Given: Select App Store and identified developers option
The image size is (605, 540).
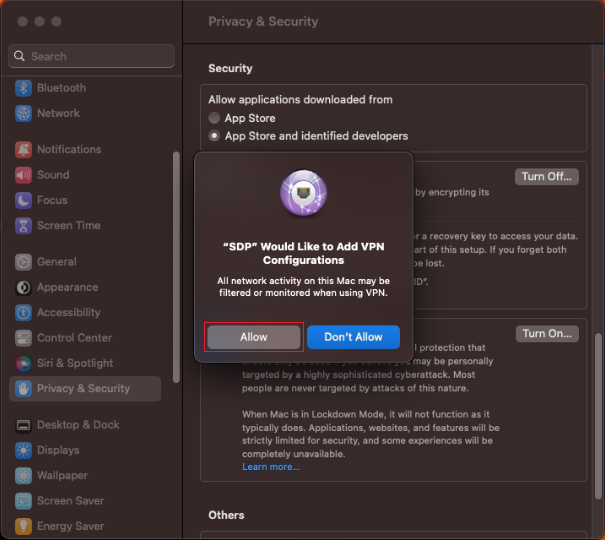Looking at the screenshot, I should point(214,136).
